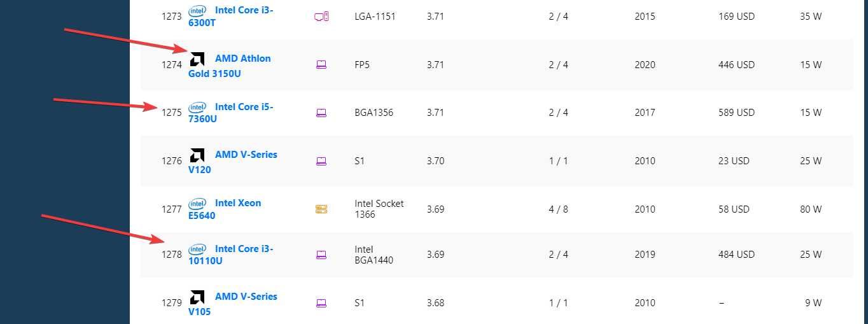Click the laptop type icon for V-Series V120
Viewport: 868px width, 324px height.
click(321, 161)
